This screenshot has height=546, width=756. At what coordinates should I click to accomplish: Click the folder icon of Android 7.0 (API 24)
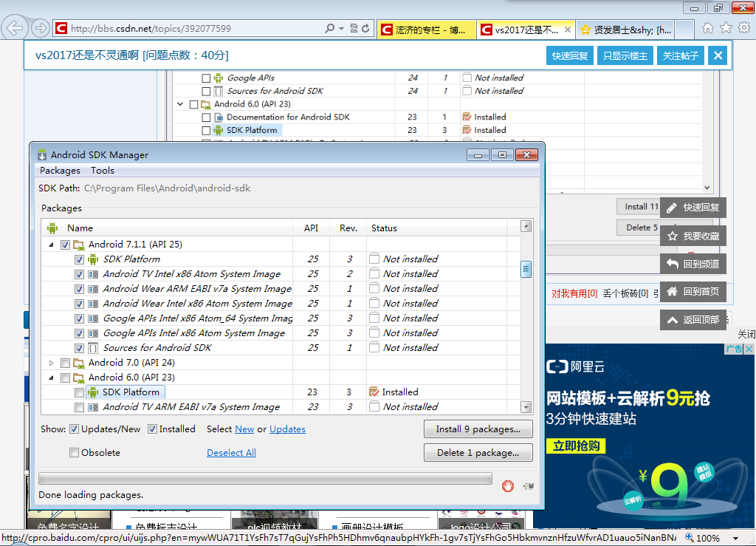pos(78,363)
